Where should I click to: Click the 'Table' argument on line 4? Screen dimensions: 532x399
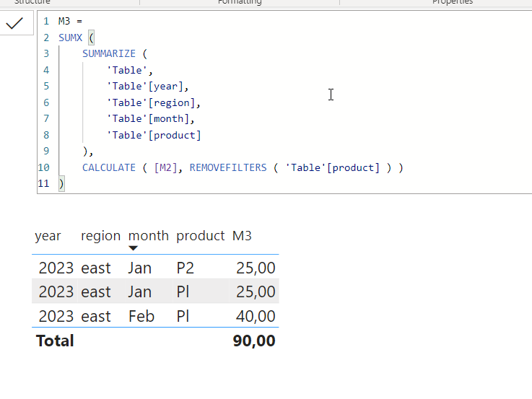(x=127, y=70)
